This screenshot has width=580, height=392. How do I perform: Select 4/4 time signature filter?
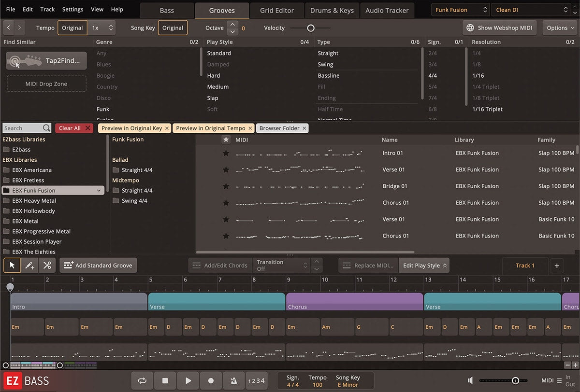tap(433, 76)
